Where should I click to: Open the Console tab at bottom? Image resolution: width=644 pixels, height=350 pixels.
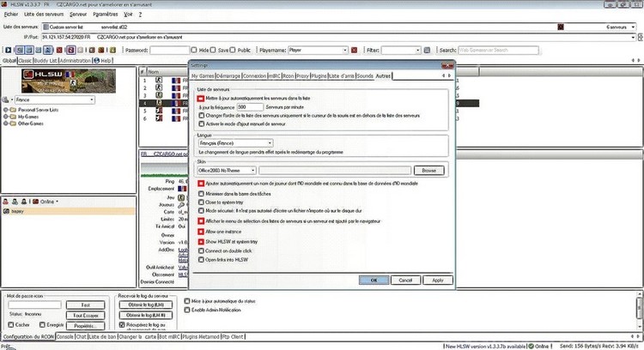click(65, 337)
